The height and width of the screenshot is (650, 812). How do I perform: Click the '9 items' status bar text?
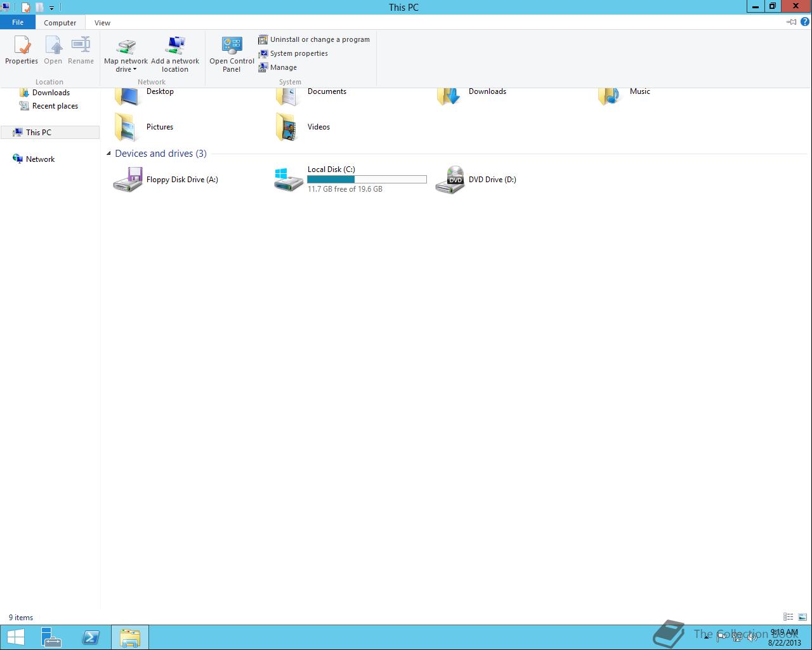[x=21, y=618]
